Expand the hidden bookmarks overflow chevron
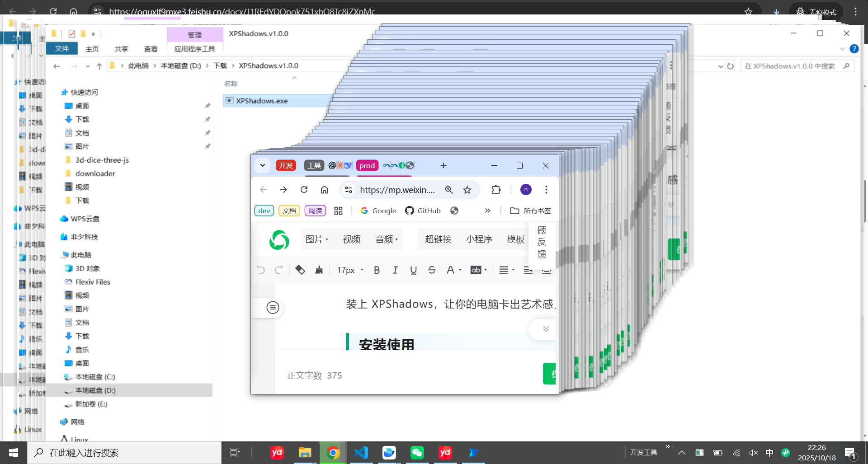Viewport: 868px width, 464px height. pyautogui.click(x=487, y=211)
